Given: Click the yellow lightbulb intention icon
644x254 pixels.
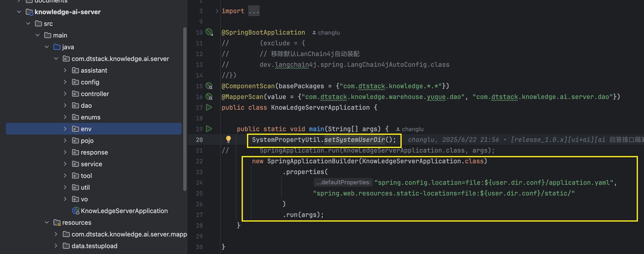Looking at the screenshot, I should [x=228, y=139].
